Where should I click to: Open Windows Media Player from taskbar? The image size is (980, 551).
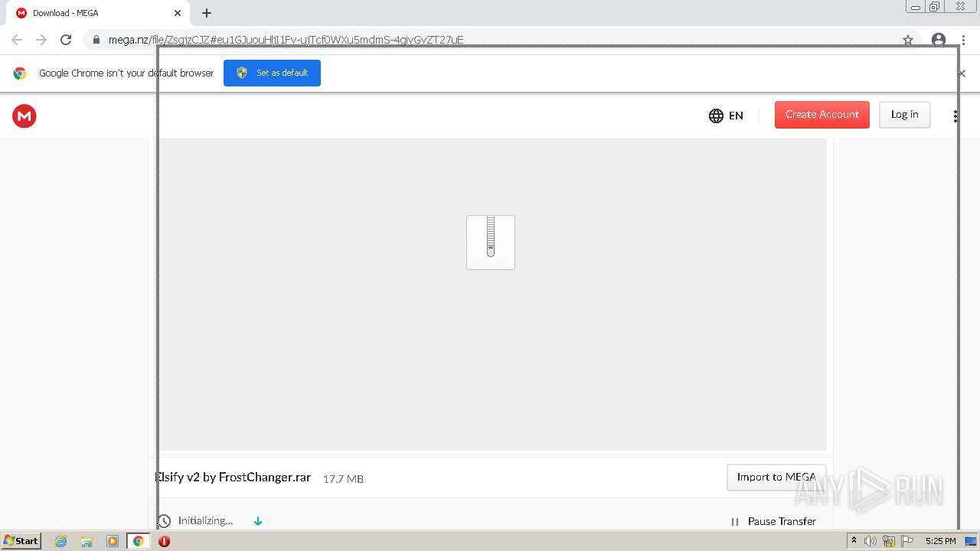click(x=113, y=541)
